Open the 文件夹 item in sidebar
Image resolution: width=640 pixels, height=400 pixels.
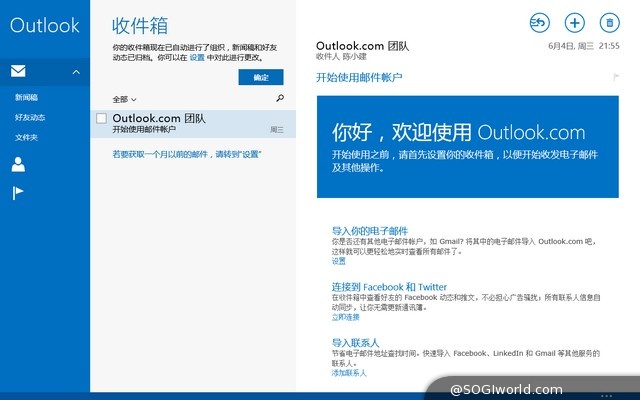tap(26, 137)
